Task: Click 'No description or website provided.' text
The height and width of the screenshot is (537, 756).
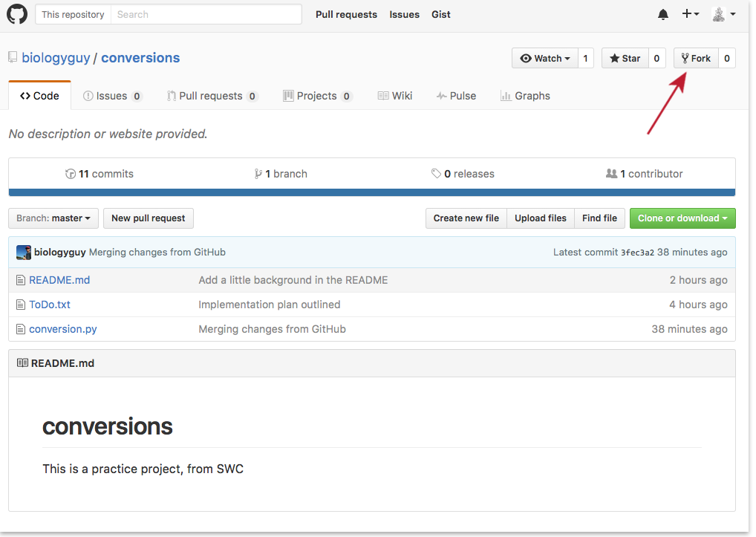Action: [x=108, y=134]
